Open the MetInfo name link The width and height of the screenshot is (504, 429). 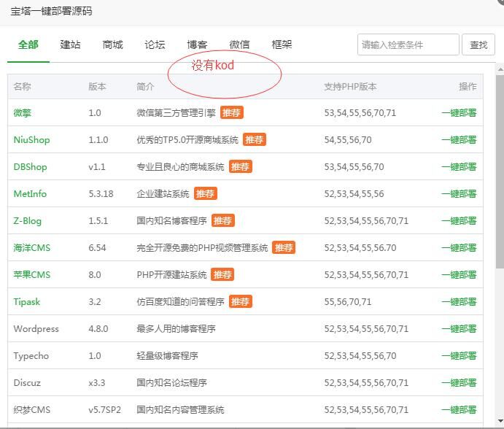coord(30,194)
